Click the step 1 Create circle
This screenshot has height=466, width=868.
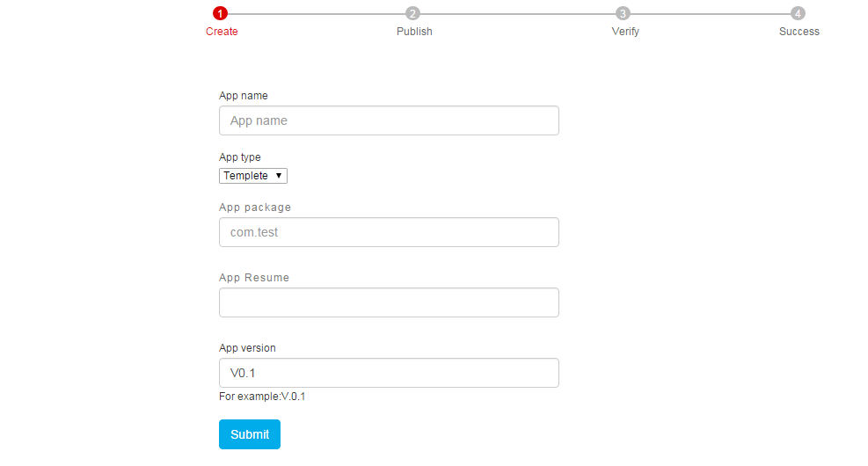click(220, 13)
